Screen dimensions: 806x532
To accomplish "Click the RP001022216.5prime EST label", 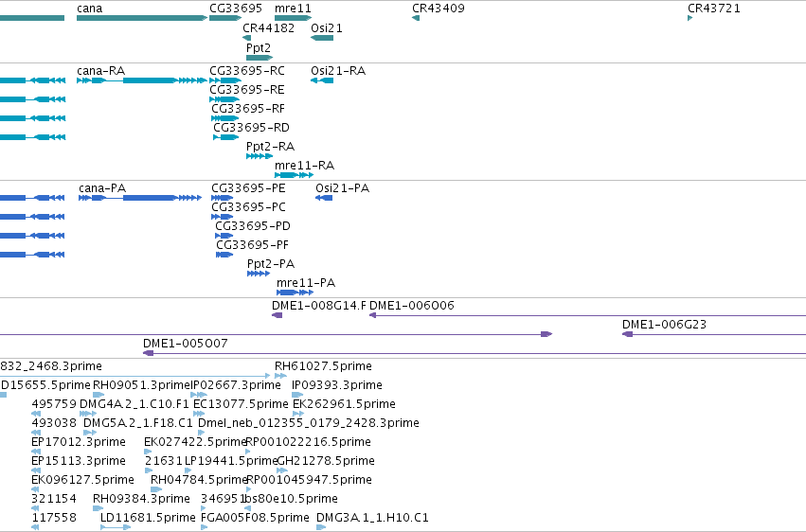I will (x=309, y=442).
